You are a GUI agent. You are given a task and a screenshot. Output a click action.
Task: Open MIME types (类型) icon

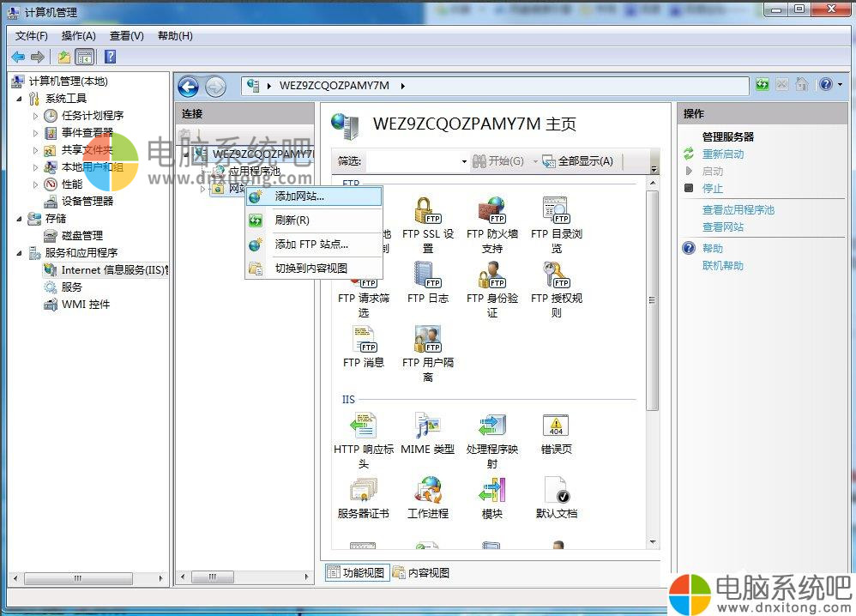[427, 426]
